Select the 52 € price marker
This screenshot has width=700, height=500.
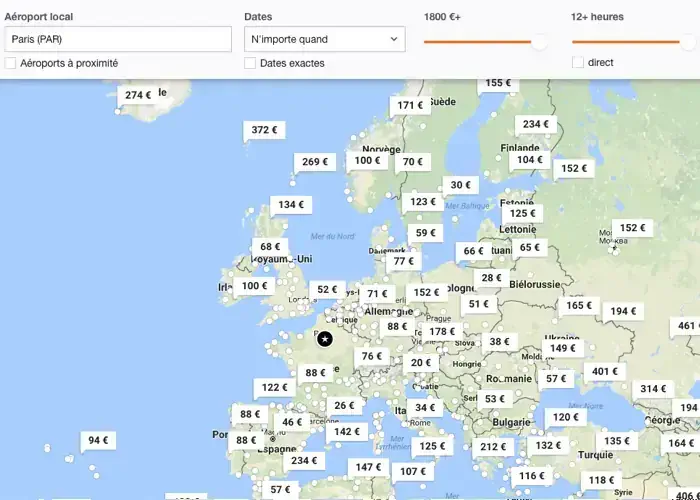coord(327,290)
